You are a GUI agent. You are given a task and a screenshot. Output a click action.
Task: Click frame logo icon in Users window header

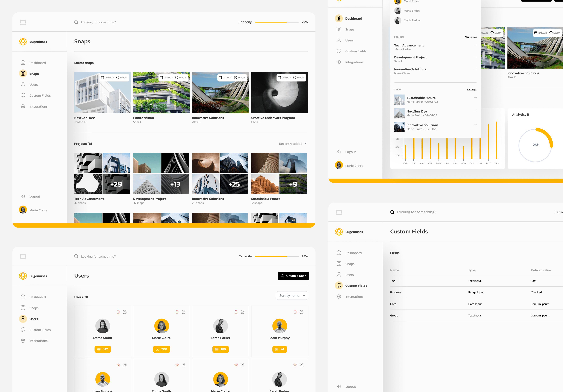tap(23, 256)
